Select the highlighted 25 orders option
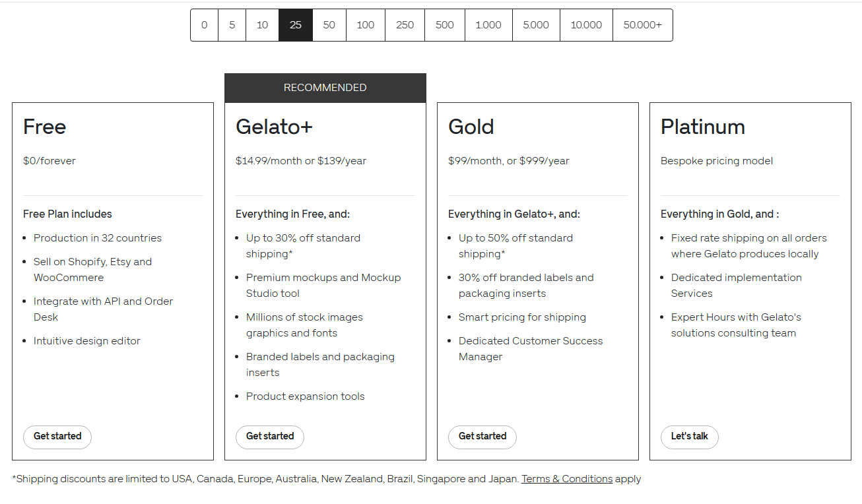Image resolution: width=862 pixels, height=504 pixels. [x=296, y=25]
